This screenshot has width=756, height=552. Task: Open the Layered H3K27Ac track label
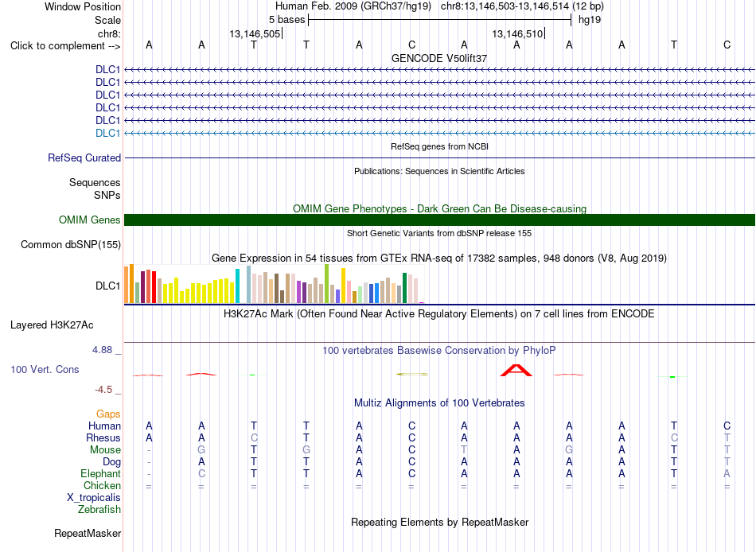pos(52,325)
